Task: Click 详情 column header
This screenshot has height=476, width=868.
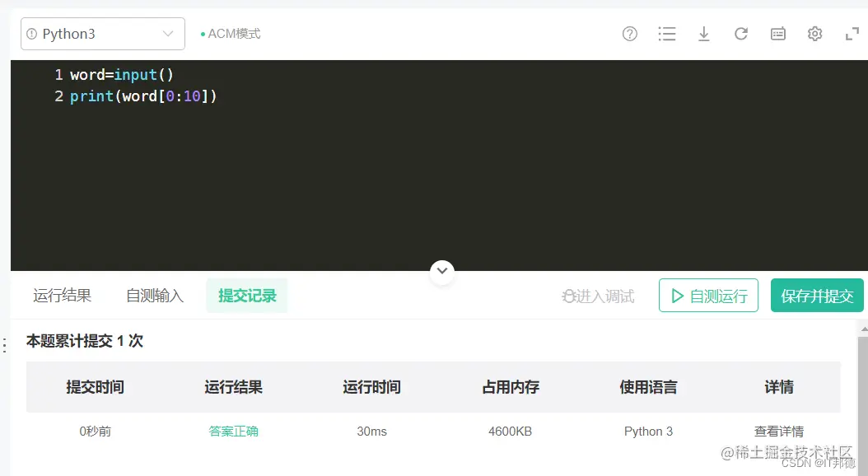Action: [779, 387]
